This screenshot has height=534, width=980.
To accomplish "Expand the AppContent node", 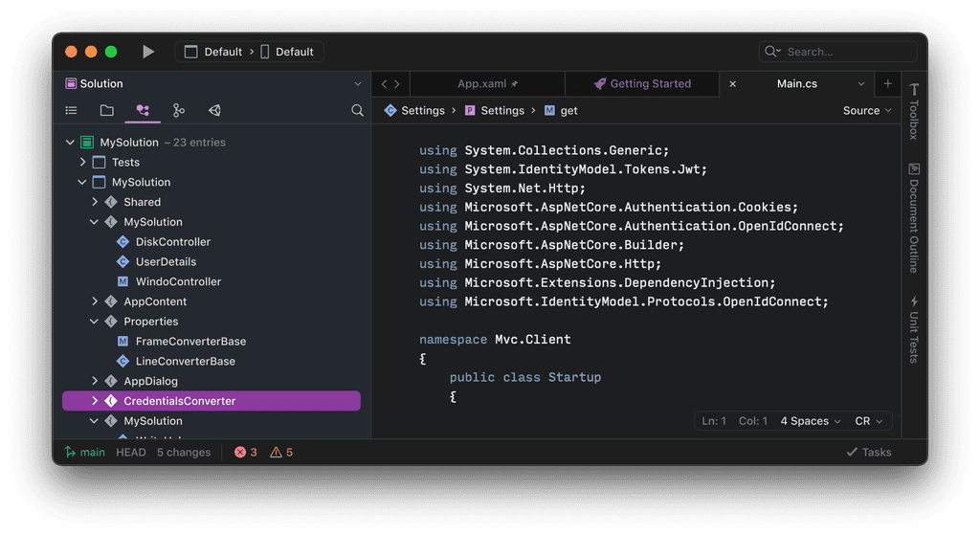I will pyautogui.click(x=95, y=301).
